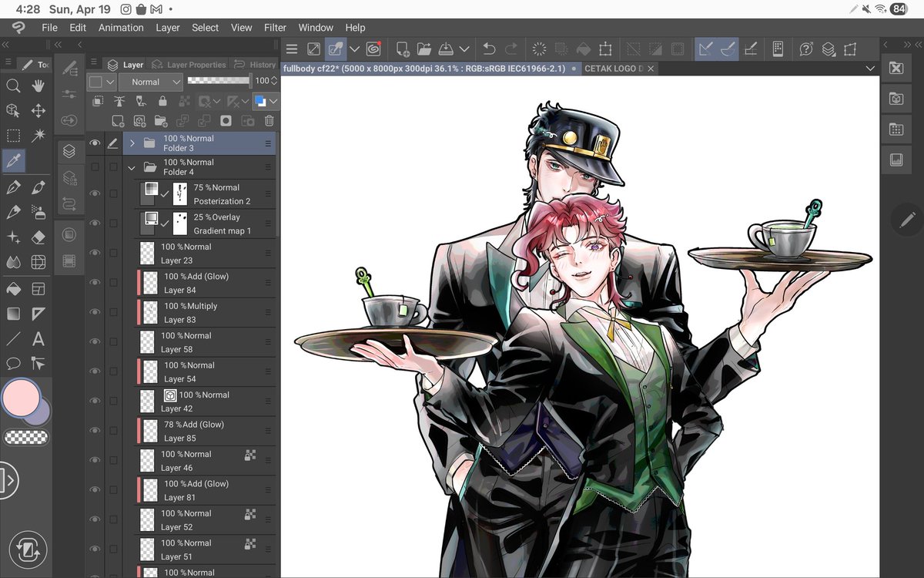
Task: Click the Layer 42 thumbnail
Action: tap(146, 401)
